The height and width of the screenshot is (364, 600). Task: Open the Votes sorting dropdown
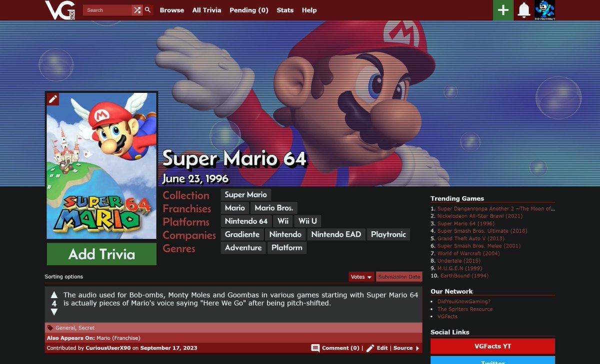[x=361, y=277]
